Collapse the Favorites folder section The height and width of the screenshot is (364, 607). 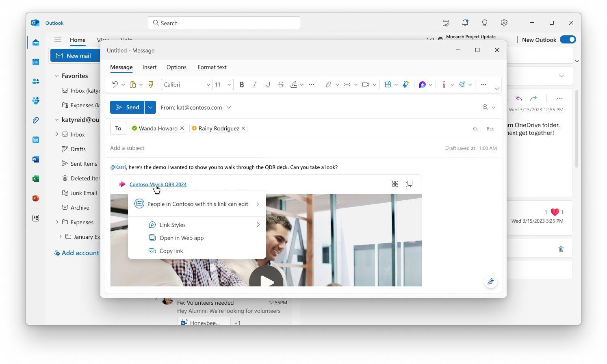click(57, 76)
